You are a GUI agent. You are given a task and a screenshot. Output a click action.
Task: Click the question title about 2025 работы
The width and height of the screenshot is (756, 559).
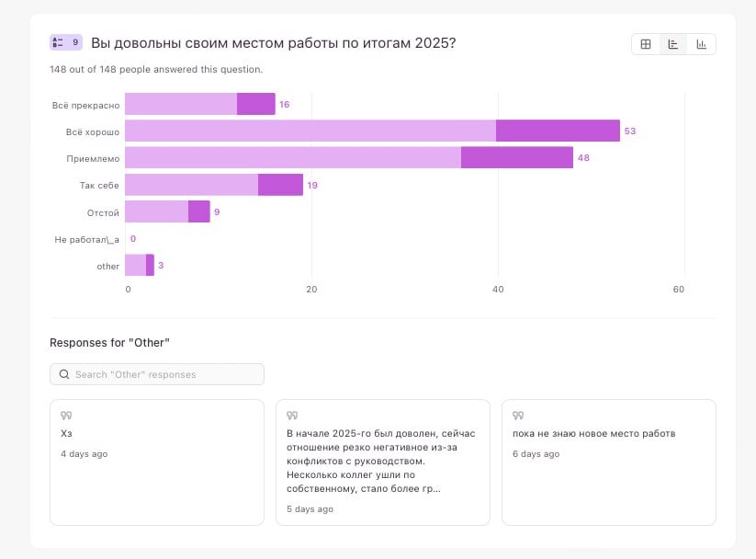[x=273, y=43]
